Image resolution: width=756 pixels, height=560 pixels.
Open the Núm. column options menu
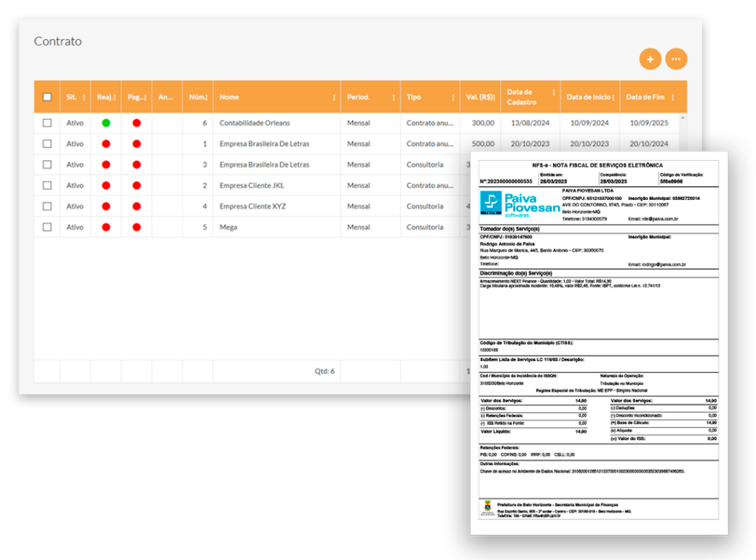pyautogui.click(x=207, y=97)
